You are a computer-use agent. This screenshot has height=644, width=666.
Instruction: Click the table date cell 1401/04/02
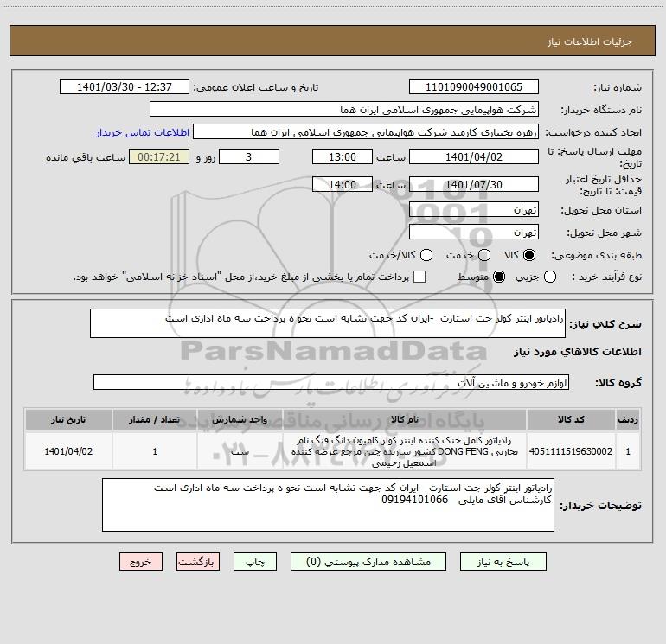click(68, 451)
